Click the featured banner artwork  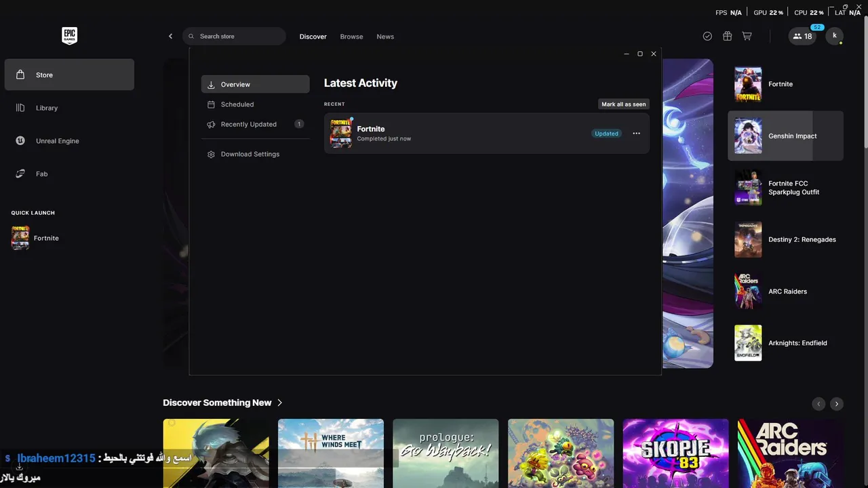point(687,213)
